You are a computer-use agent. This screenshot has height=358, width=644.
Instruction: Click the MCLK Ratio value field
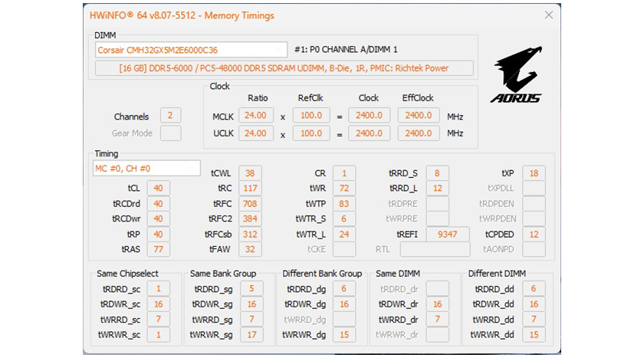[255, 117]
